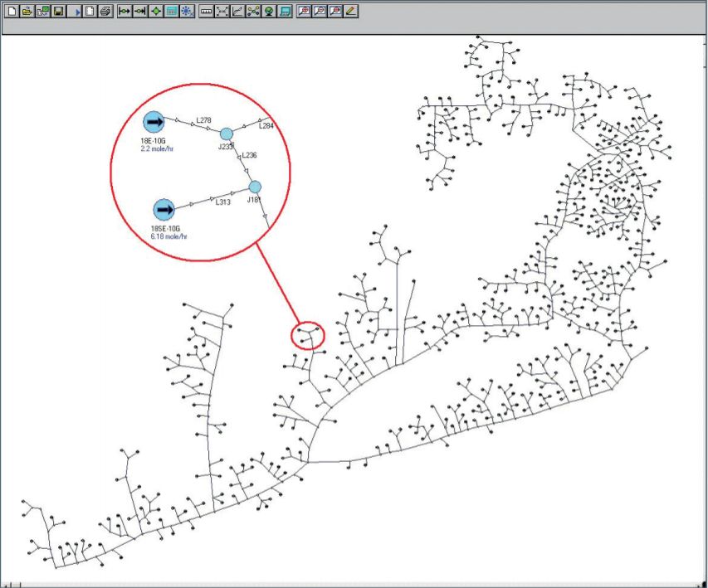708x588 pixels.
Task: Click junction node J233
Action: [227, 134]
